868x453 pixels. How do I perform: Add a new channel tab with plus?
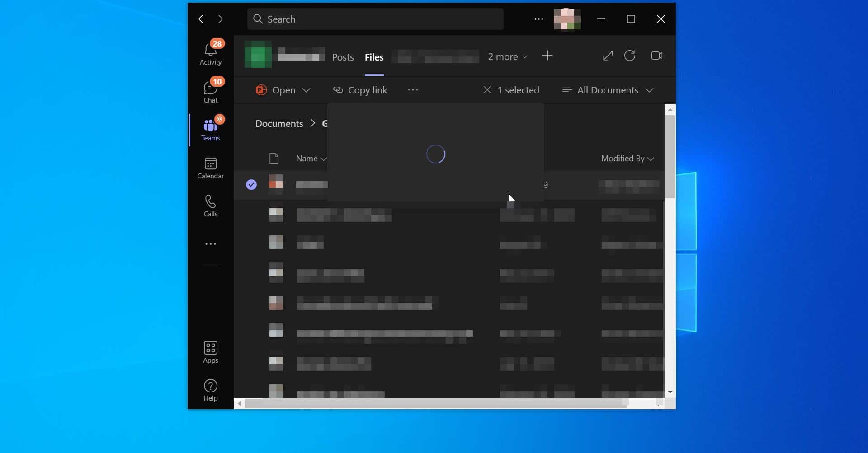click(547, 56)
